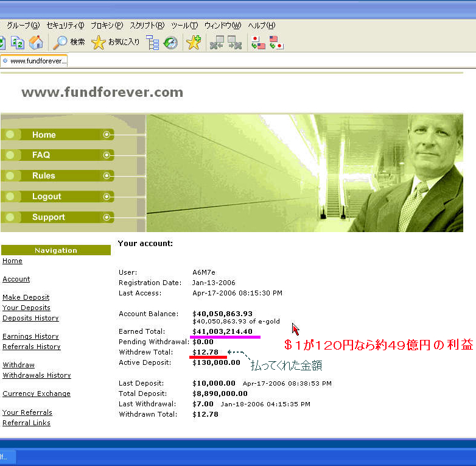Open the セキュリティ(I) menu
This screenshot has height=466, width=476.
pyautogui.click(x=65, y=26)
